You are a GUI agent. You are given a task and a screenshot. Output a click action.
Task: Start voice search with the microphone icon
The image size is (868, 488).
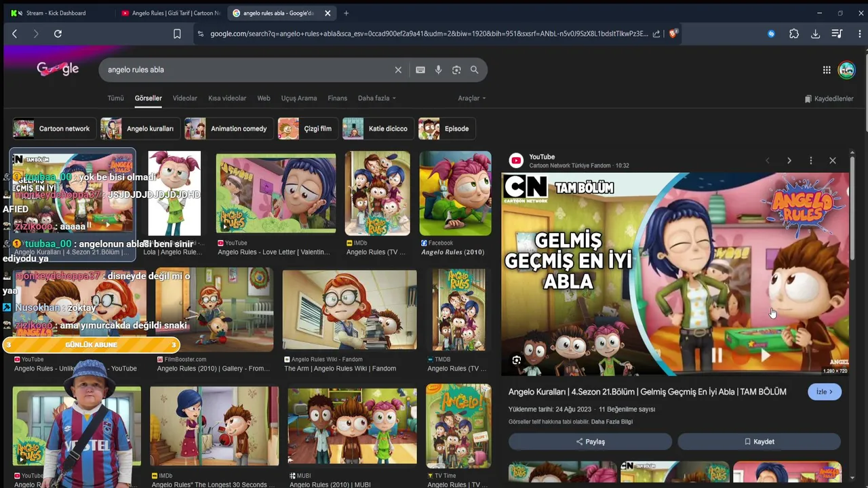pos(439,70)
